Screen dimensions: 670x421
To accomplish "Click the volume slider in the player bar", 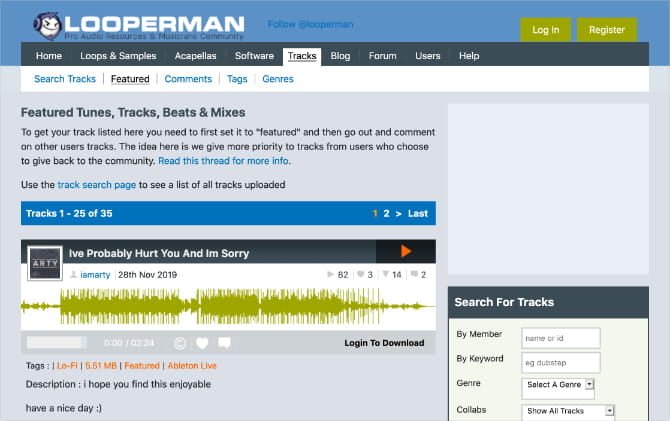I will pos(56,342).
